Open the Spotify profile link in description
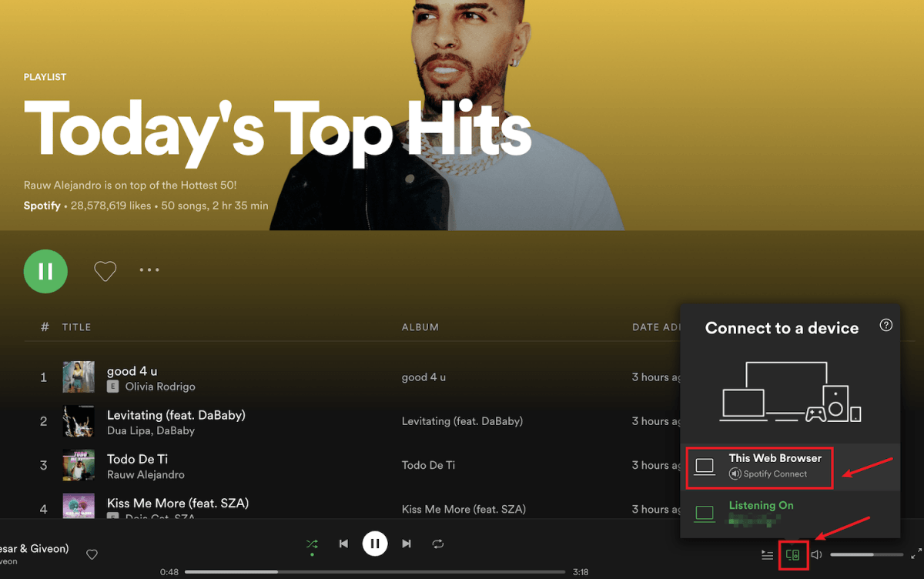The width and height of the screenshot is (924, 579). pos(42,206)
